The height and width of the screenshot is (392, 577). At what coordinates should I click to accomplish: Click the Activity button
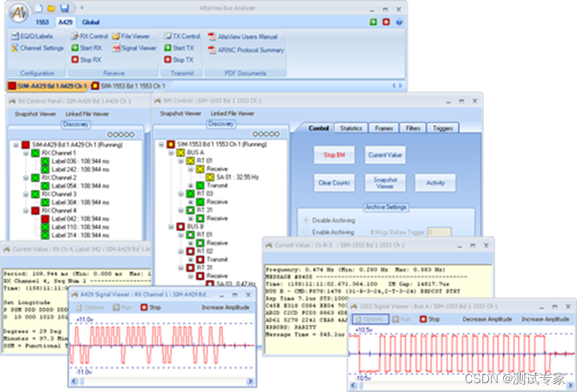pos(435,183)
